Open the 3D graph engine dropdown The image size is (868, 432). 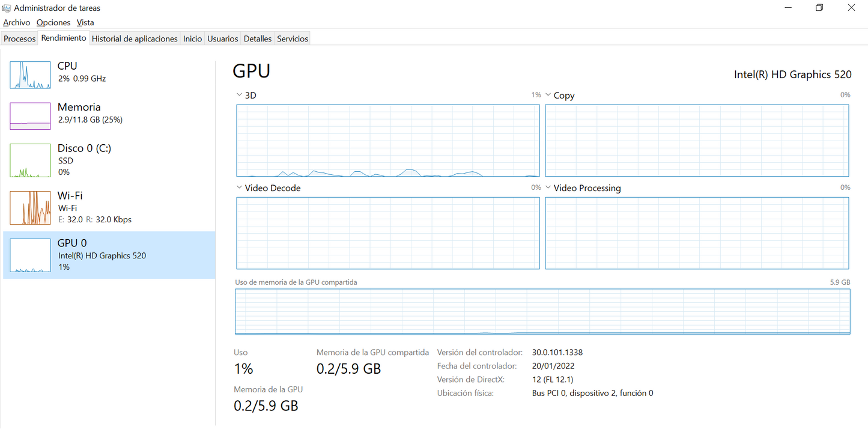click(x=240, y=95)
